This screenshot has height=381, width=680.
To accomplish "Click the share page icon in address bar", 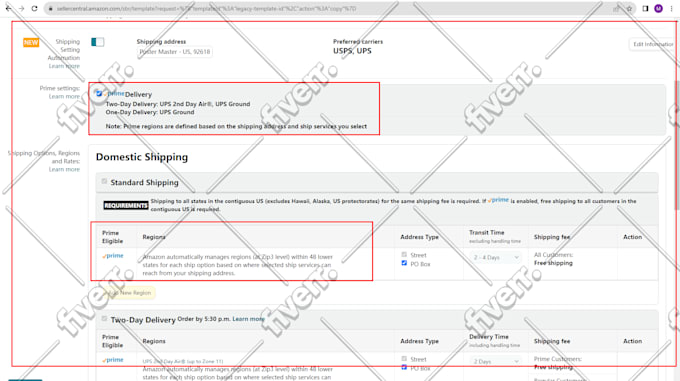I will (x=616, y=9).
